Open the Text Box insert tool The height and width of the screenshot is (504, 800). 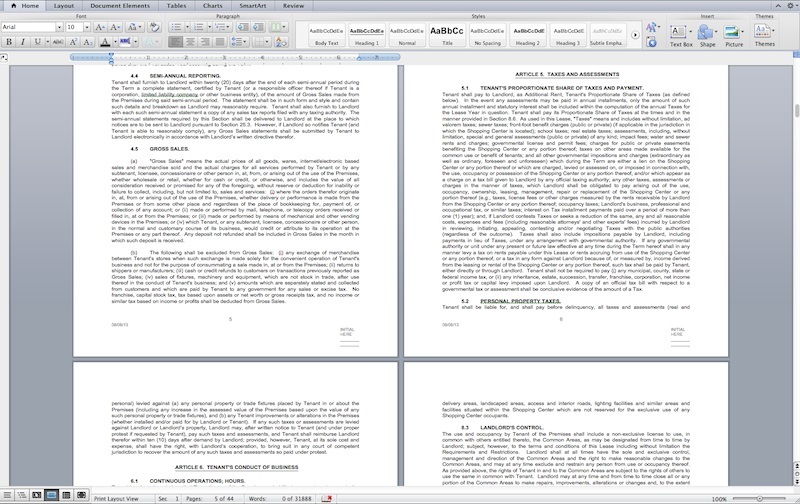681,36
